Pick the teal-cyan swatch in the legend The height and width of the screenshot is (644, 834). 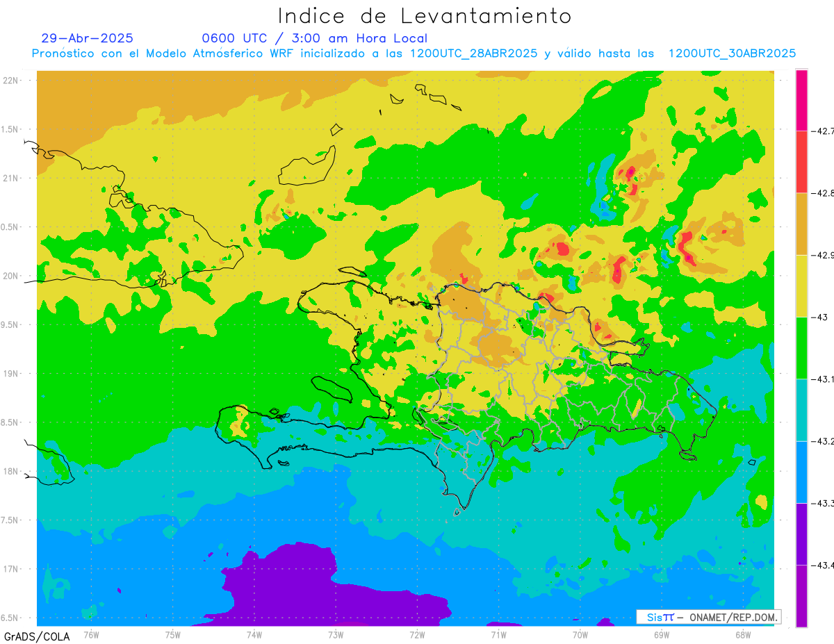801,410
